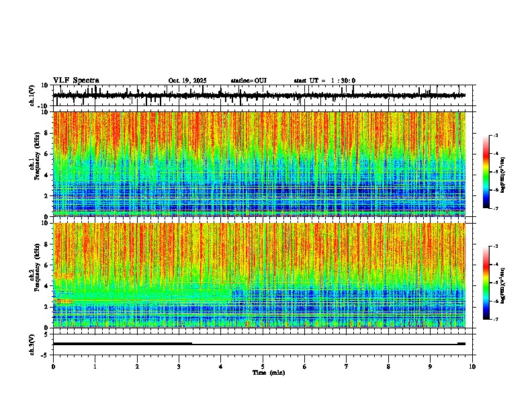532x411 pixels.
Task: Click the "-5" tick on ch.3(V) axis
Action: (x=46, y=355)
